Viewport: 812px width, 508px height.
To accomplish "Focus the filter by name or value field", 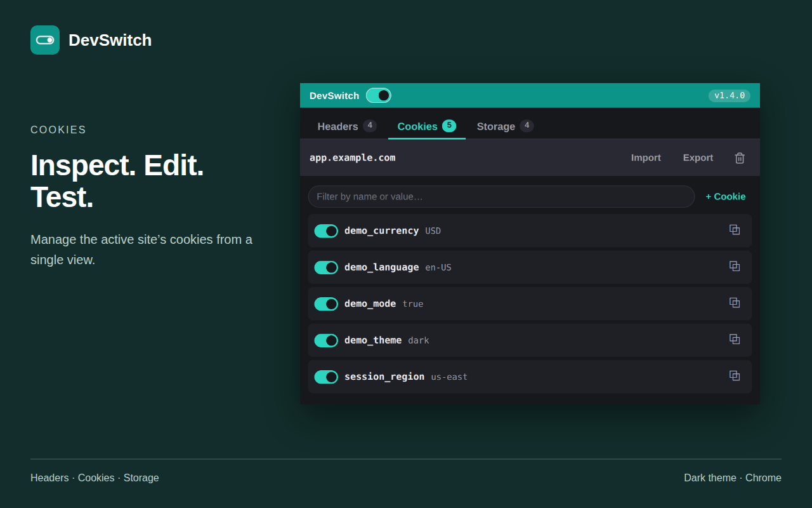I will [x=501, y=197].
